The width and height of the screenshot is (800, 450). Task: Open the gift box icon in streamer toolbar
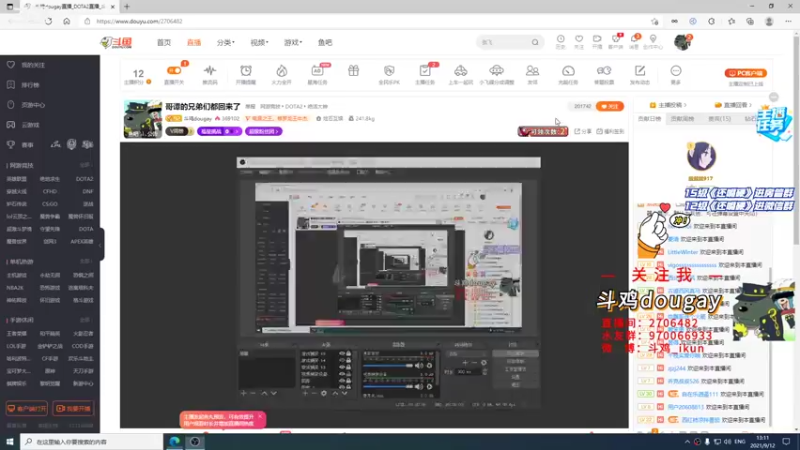(354, 71)
